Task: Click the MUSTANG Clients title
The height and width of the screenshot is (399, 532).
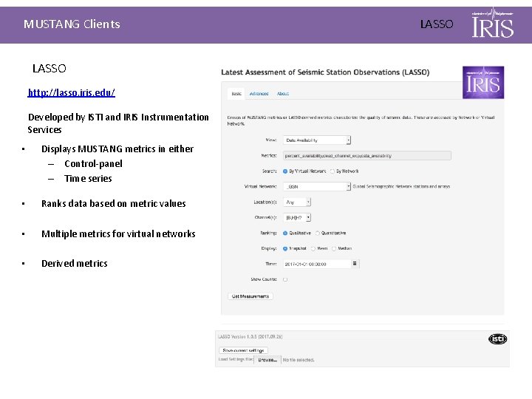Action: (x=72, y=24)
